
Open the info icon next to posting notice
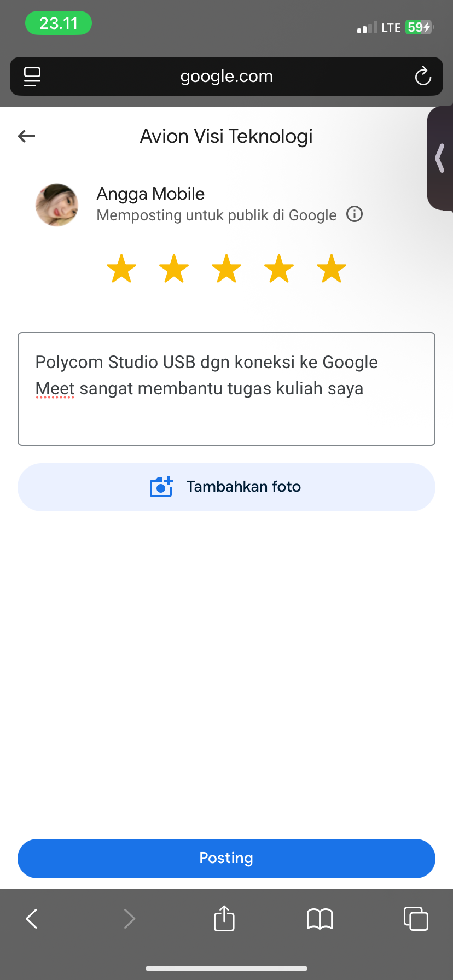355,214
